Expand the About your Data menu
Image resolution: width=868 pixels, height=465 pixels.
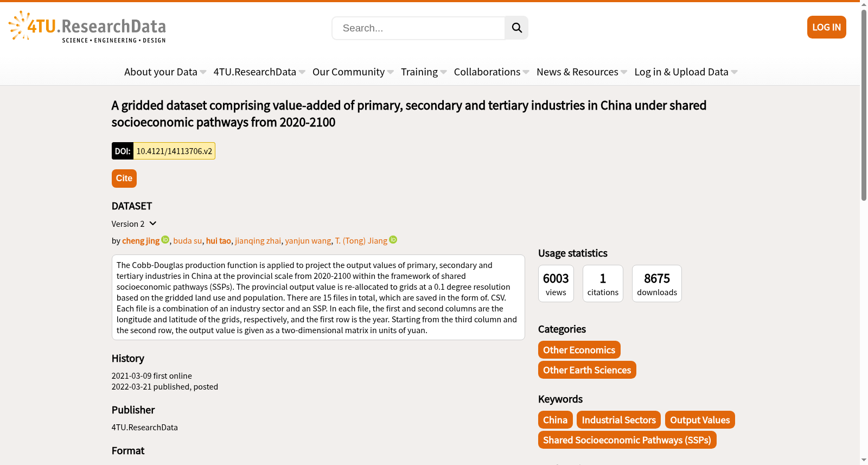click(165, 72)
